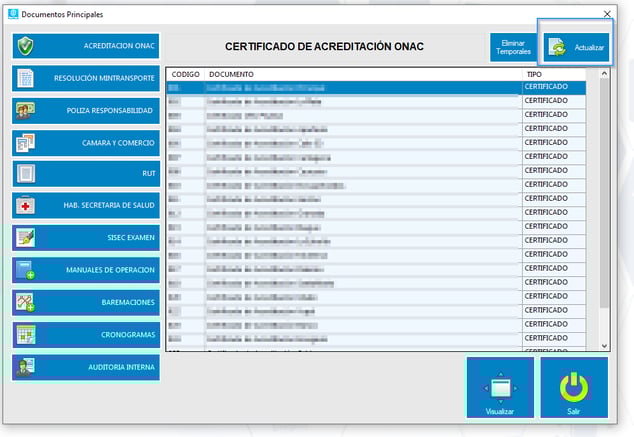Click the red cross health secretary icon

click(25, 206)
